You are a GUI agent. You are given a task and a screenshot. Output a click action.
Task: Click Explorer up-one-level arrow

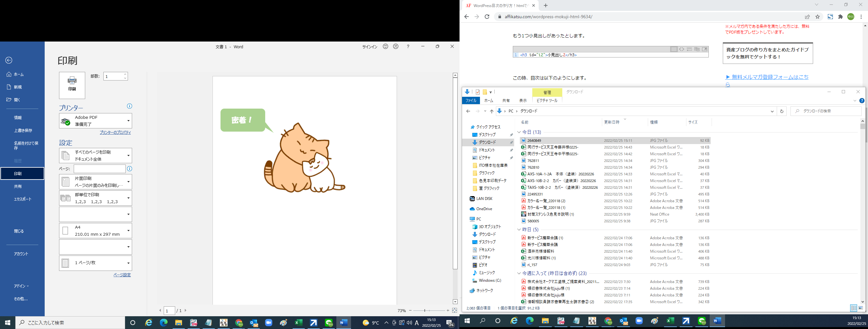coord(492,111)
